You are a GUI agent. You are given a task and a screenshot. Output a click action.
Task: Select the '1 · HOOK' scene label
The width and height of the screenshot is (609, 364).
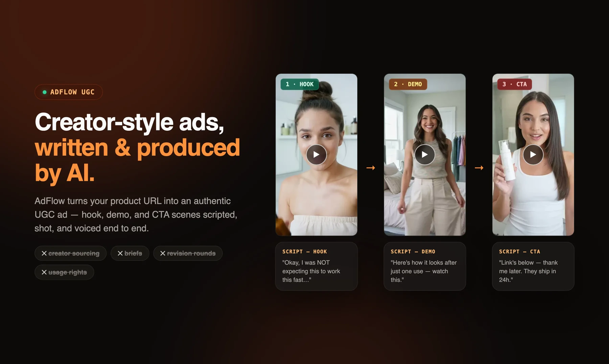(x=299, y=84)
